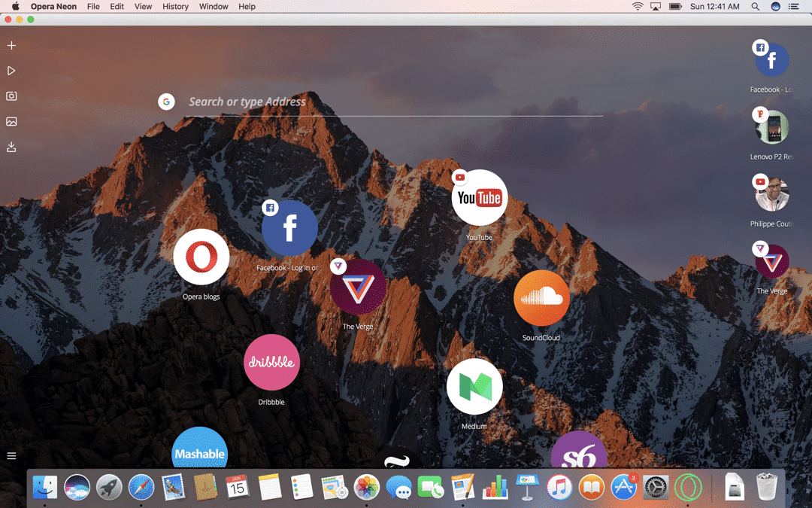Open FaceTime from the Dock

tap(430, 487)
